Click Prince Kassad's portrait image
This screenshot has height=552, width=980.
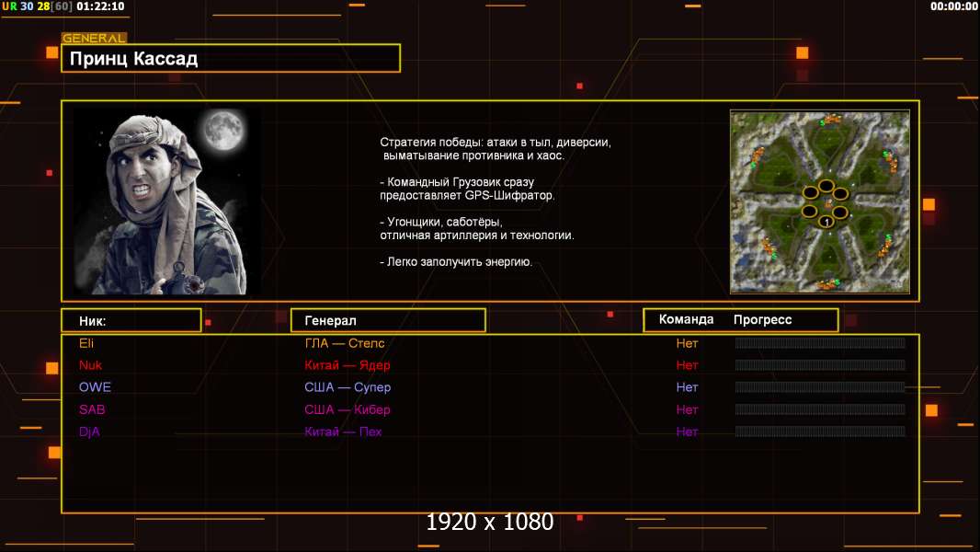coord(166,201)
